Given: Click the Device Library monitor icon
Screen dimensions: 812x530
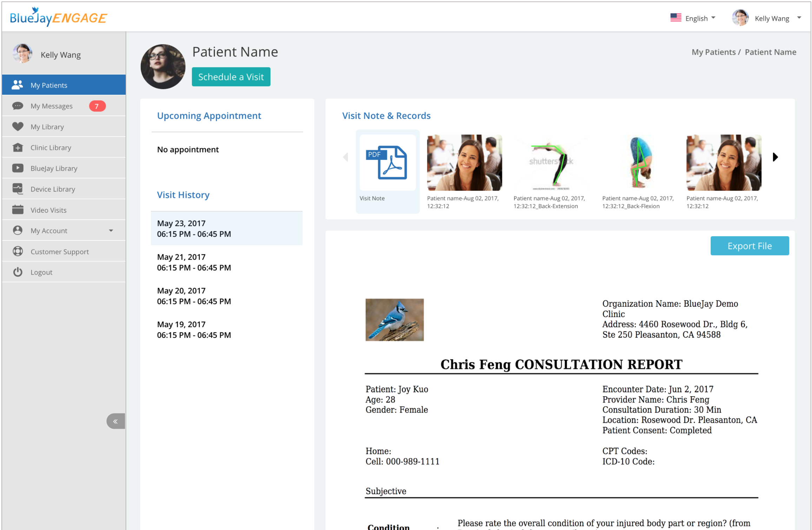Looking at the screenshot, I should (18, 189).
